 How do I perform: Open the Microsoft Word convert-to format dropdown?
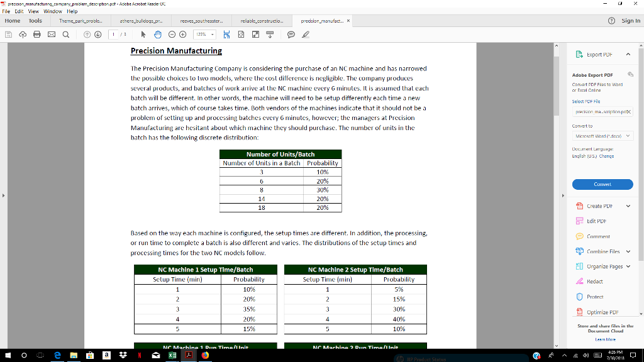[x=602, y=136]
